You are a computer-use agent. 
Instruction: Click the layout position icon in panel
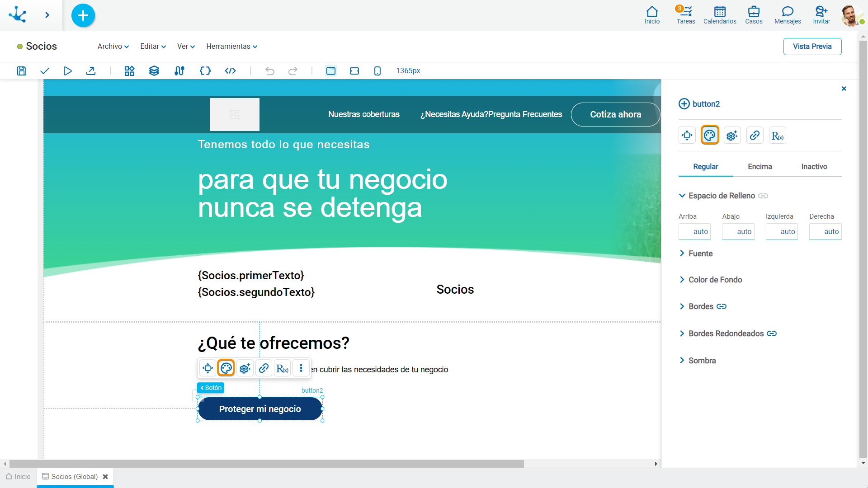click(687, 135)
